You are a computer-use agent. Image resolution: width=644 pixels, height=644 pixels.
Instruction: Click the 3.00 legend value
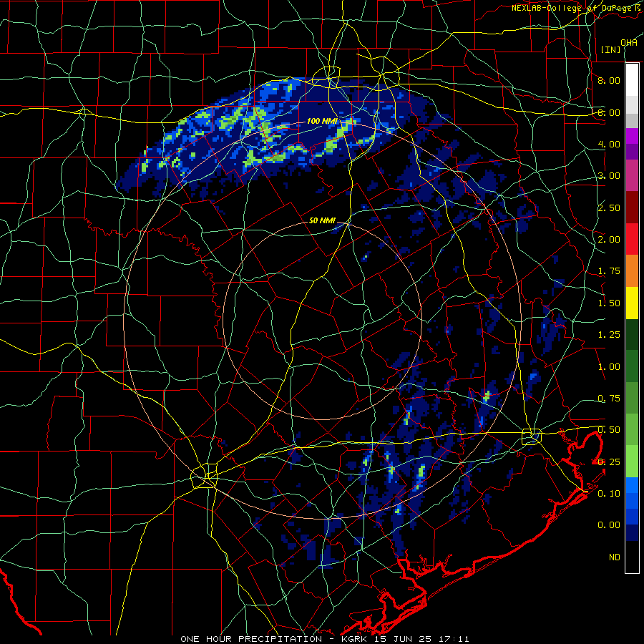coord(609,176)
